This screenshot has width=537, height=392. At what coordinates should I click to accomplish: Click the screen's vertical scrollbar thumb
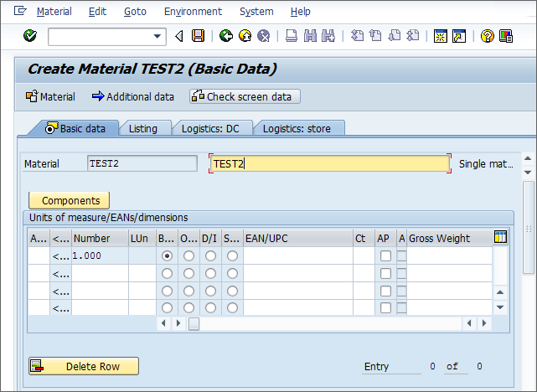(x=529, y=227)
